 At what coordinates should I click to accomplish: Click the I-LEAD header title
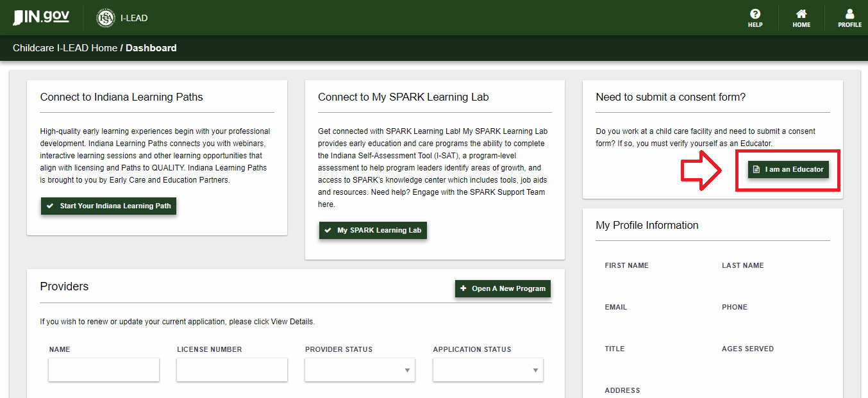pyautogui.click(x=134, y=18)
